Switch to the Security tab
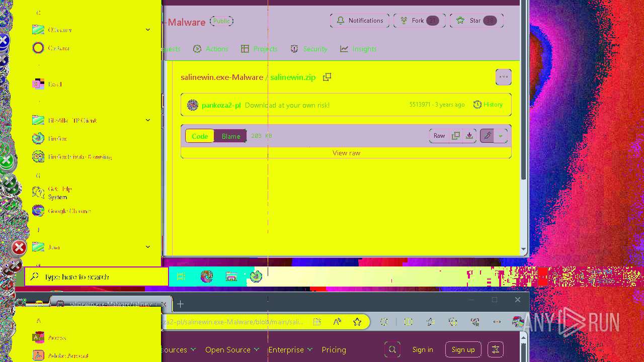Screen dimensions: 644x362 coord(309,49)
